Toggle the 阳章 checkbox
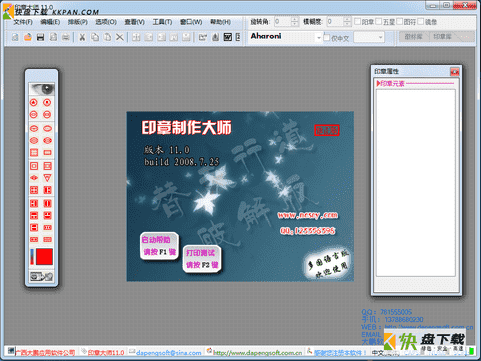 [357, 22]
